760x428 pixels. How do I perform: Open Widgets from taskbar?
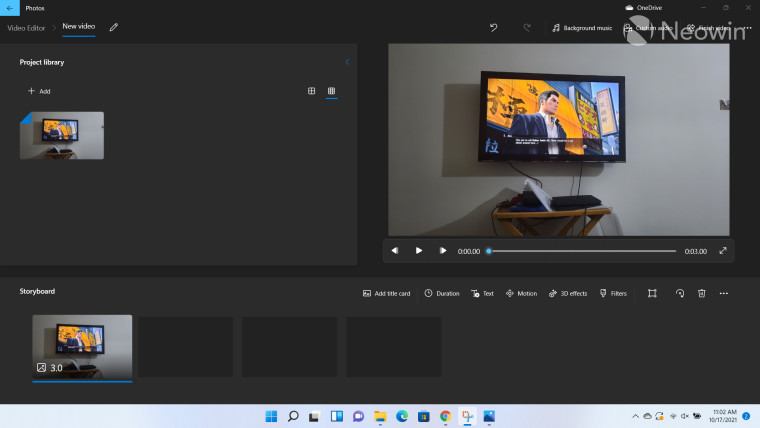click(x=337, y=416)
